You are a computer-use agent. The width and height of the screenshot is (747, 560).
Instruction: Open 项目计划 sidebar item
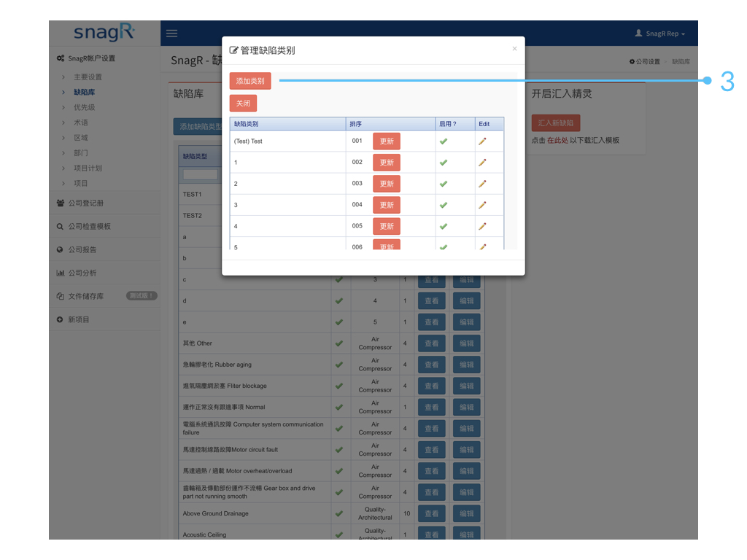(x=88, y=168)
